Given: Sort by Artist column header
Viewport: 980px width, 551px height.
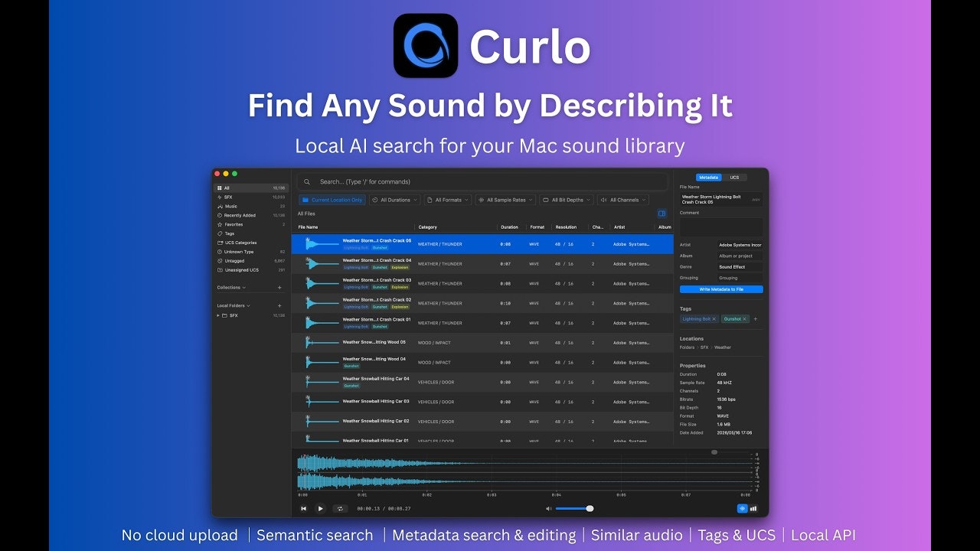Looking at the screenshot, I should tap(619, 227).
